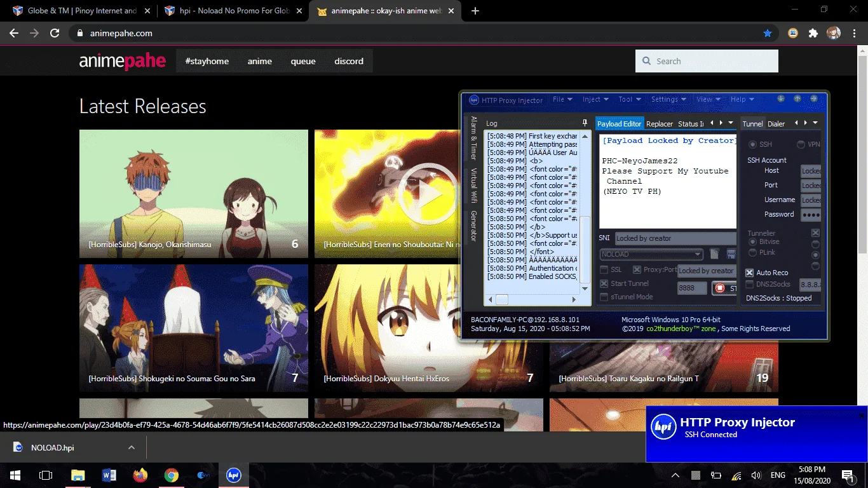Screen dimensions: 868x488
Task: Click the hpi logo icon in HTTP Proxy Injector title bar
Action: coord(473,100)
